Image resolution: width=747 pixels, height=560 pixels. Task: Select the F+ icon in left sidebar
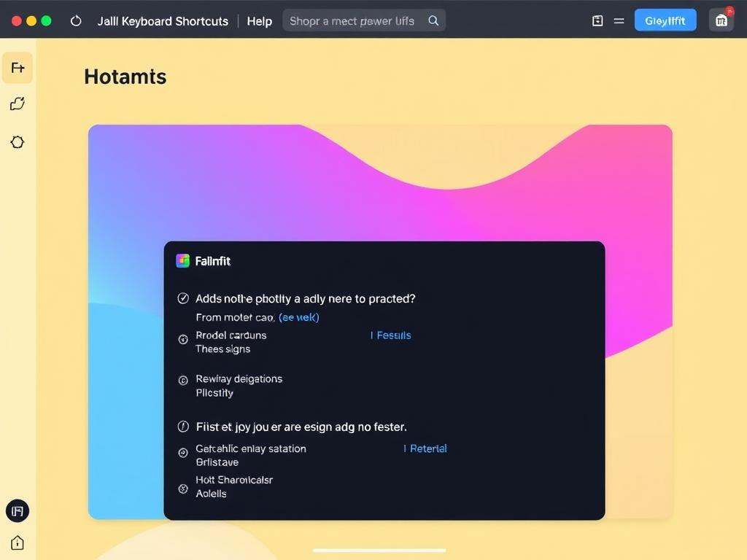[18, 68]
